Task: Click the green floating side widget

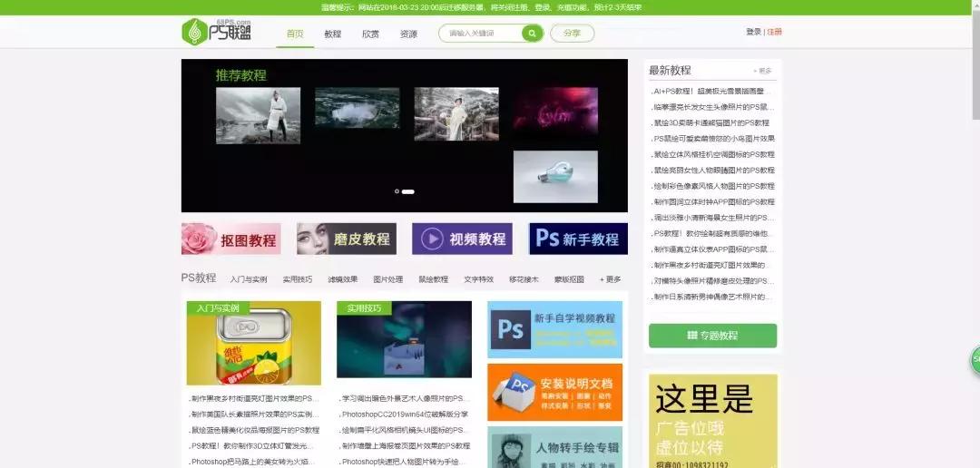Action: (x=975, y=360)
